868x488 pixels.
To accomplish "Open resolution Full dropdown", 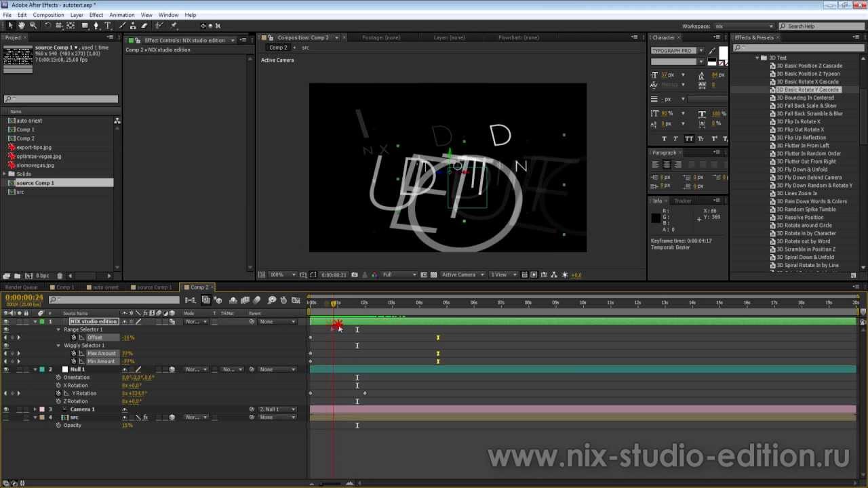I will click(398, 275).
